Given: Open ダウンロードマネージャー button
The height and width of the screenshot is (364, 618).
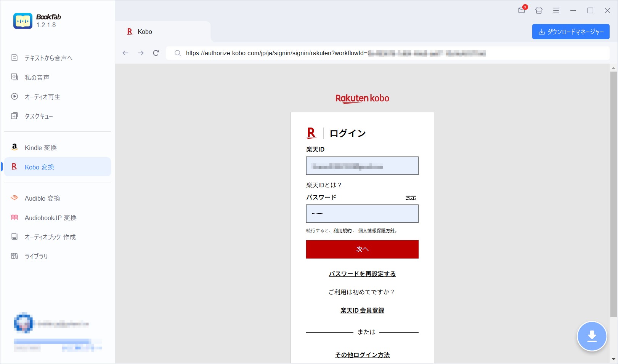Looking at the screenshot, I should [570, 32].
